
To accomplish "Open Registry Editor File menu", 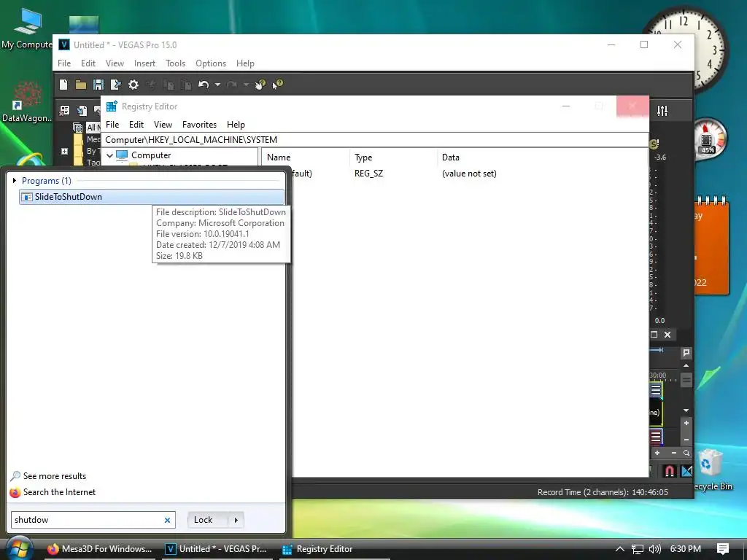I will (x=112, y=124).
